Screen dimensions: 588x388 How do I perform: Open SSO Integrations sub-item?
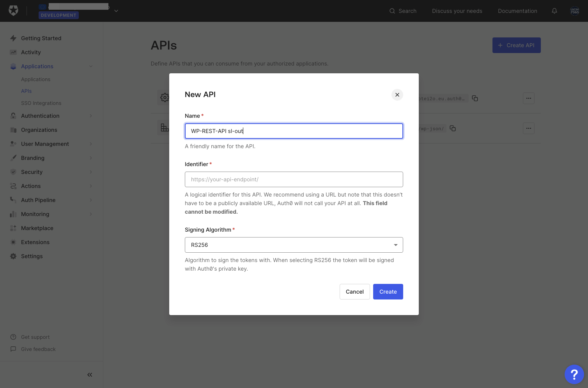pos(41,103)
